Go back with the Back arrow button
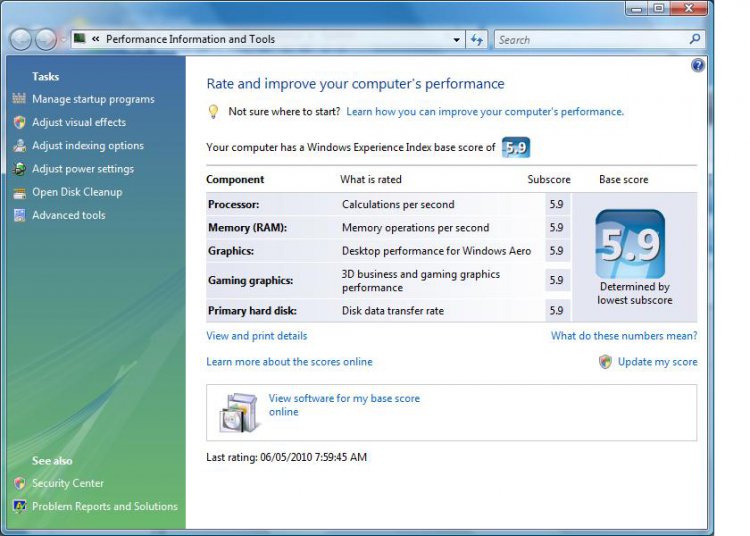The height and width of the screenshot is (536, 750). 21,40
